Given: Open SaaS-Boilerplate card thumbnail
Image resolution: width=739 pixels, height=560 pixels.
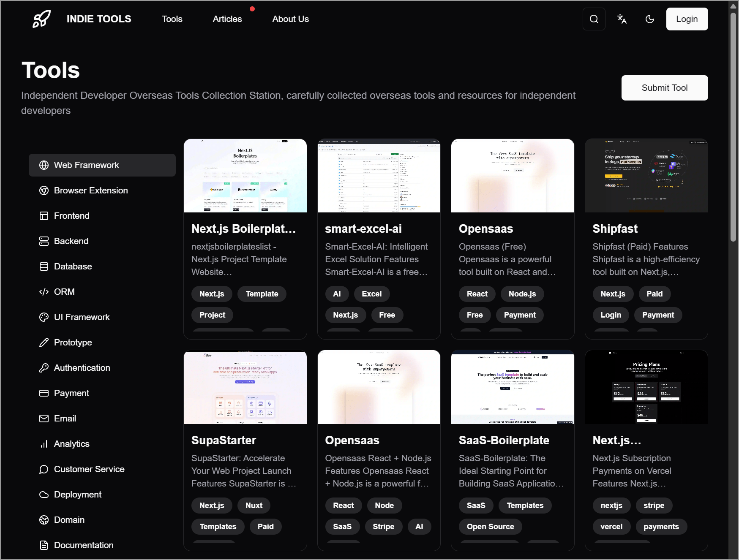Looking at the screenshot, I should click(513, 387).
